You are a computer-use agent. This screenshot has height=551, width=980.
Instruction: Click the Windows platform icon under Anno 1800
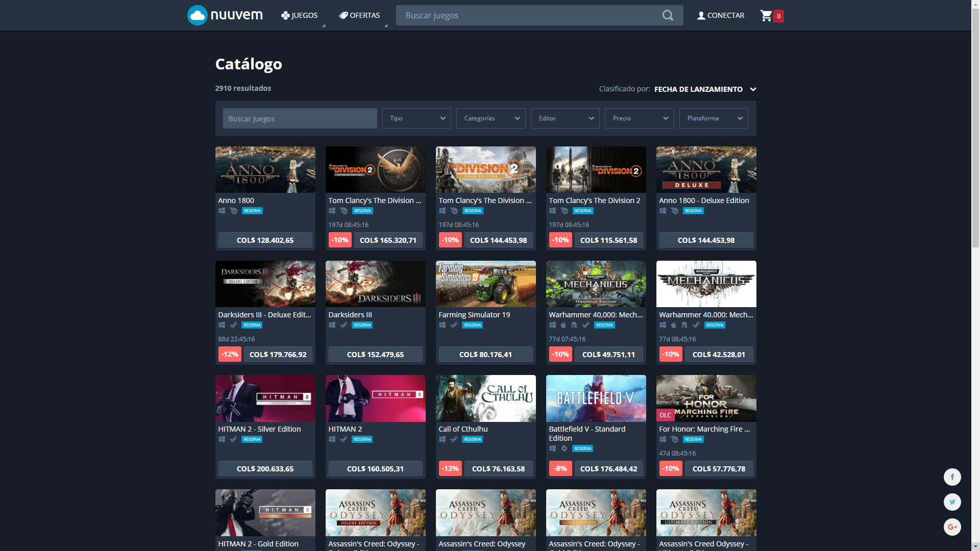(222, 211)
